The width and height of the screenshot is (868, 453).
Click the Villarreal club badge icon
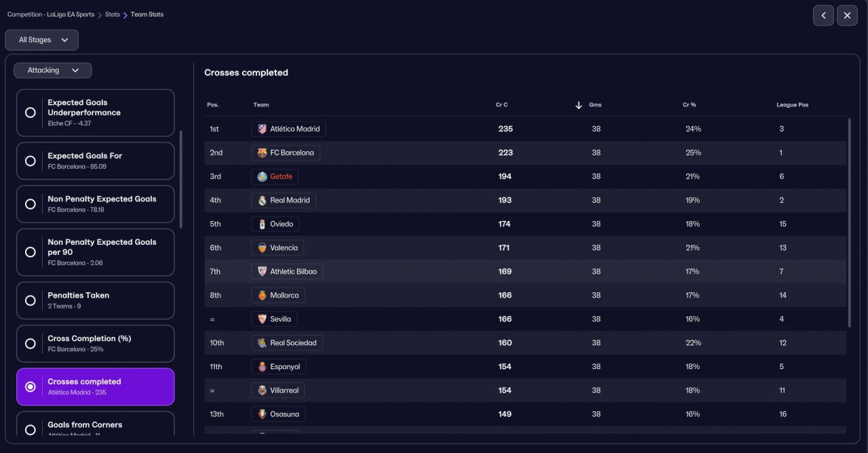pyautogui.click(x=262, y=390)
